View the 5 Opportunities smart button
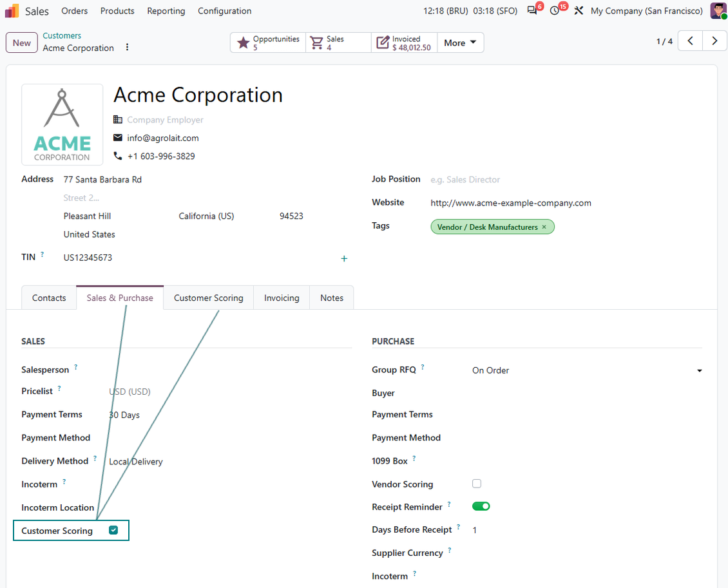The image size is (728, 588). [x=269, y=43]
